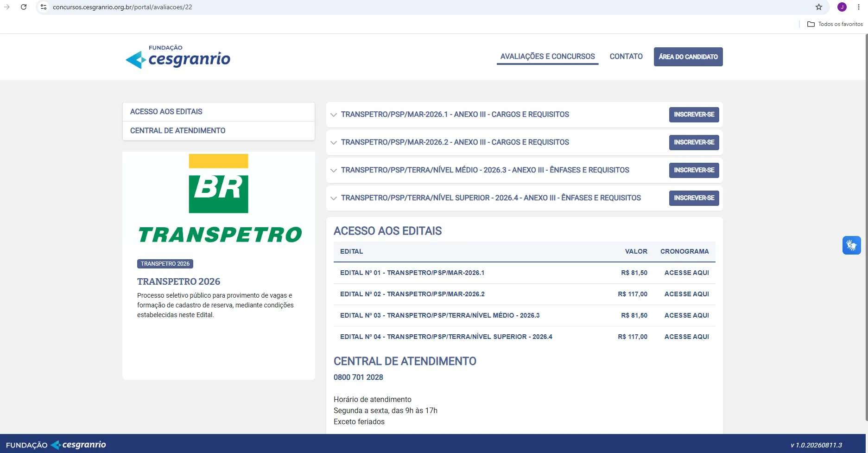868x453 pixels.
Task: Open the browser three-dot menu
Action: [859, 7]
